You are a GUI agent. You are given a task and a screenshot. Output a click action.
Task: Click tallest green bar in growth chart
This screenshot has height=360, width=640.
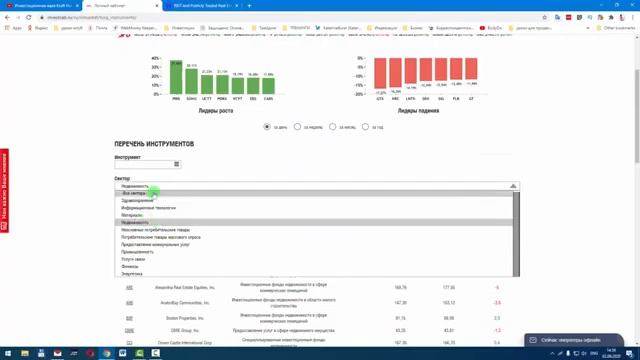[176, 77]
